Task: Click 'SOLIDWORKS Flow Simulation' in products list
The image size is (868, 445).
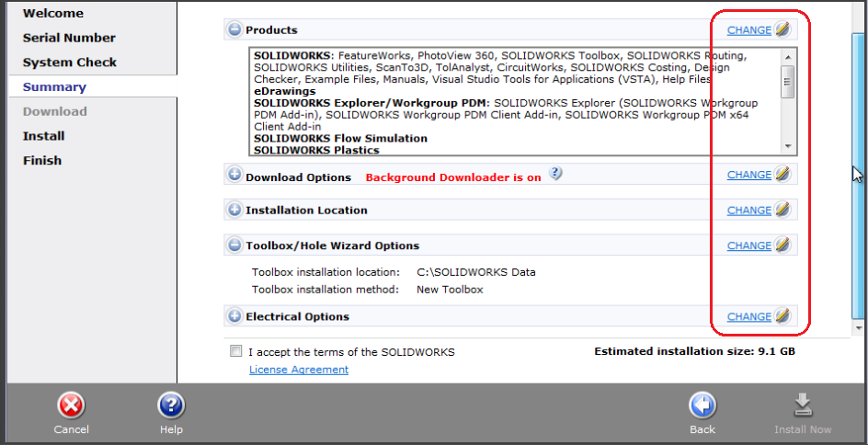Action: (x=340, y=138)
